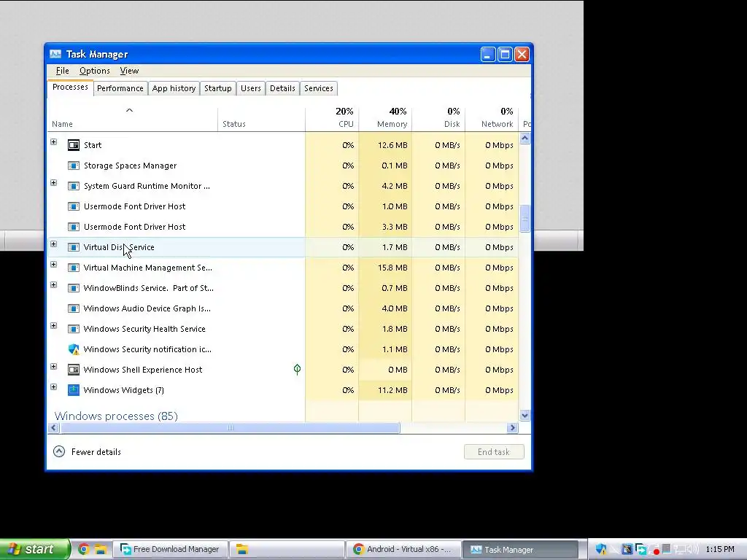This screenshot has height=560, width=747.
Task: Click the horizontal scrollbar left arrow
Action: pyautogui.click(x=54, y=427)
